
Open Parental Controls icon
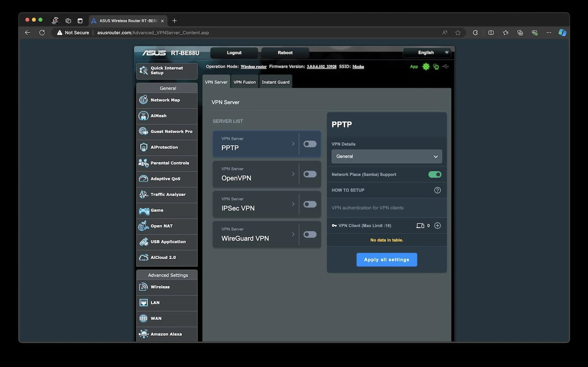tap(143, 163)
